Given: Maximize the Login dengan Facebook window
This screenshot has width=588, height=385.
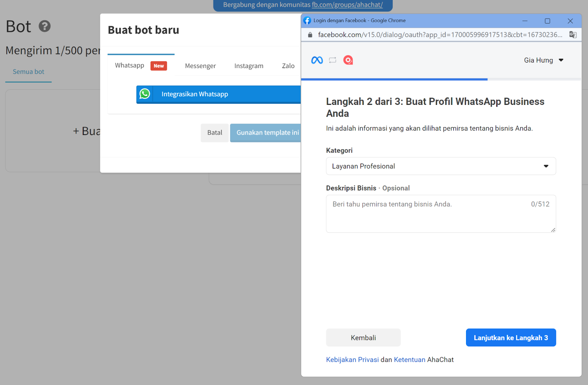Looking at the screenshot, I should pyautogui.click(x=547, y=21).
